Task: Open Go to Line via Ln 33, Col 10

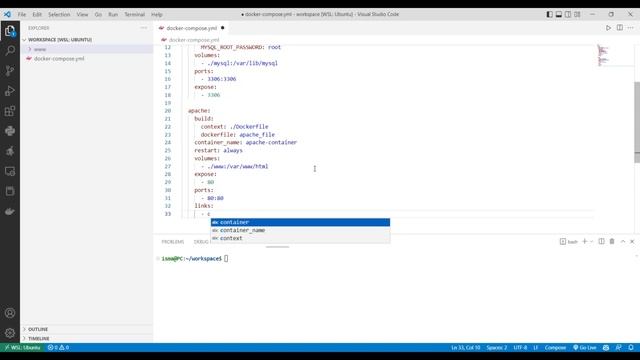Action: (x=465, y=348)
